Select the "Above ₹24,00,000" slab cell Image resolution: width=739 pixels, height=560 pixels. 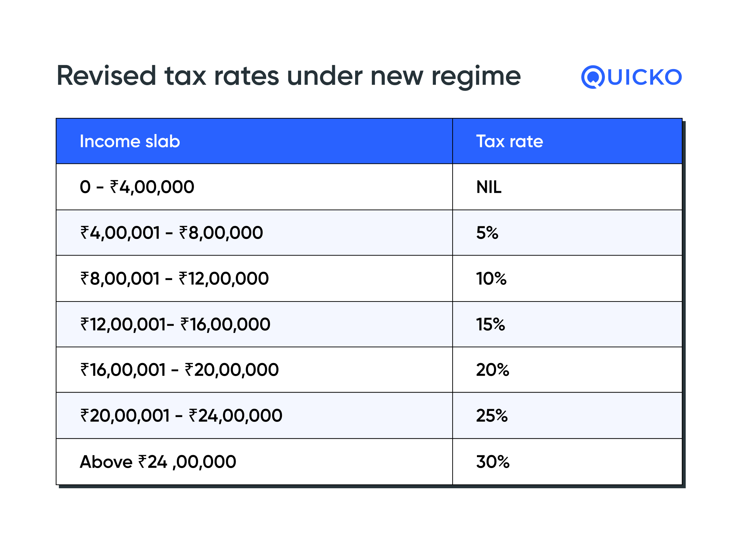158,462
